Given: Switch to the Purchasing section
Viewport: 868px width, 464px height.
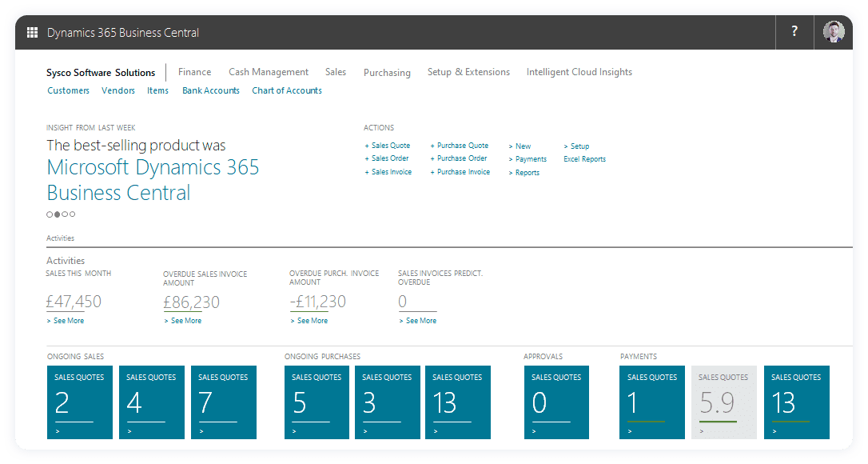Looking at the screenshot, I should [387, 72].
